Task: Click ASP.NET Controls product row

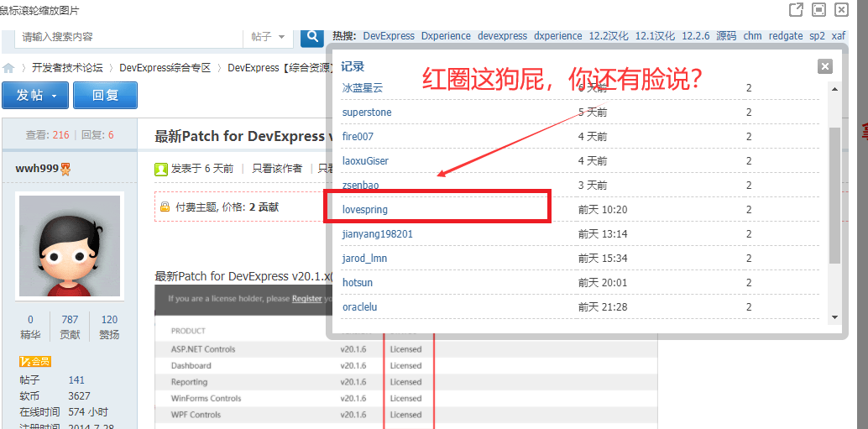Action: tap(405, 349)
